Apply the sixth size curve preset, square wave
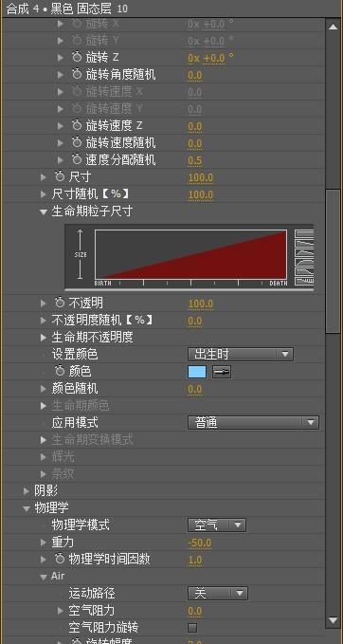 (x=304, y=281)
